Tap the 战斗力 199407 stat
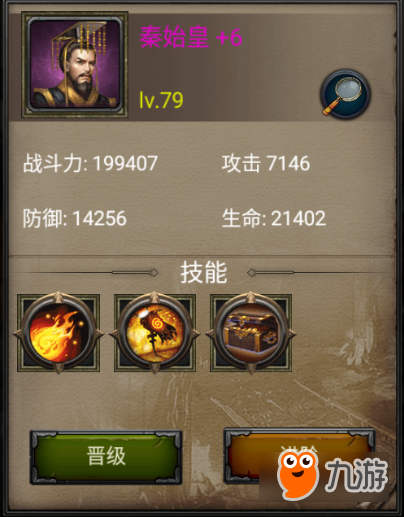This screenshot has height=517, width=404. tap(90, 164)
